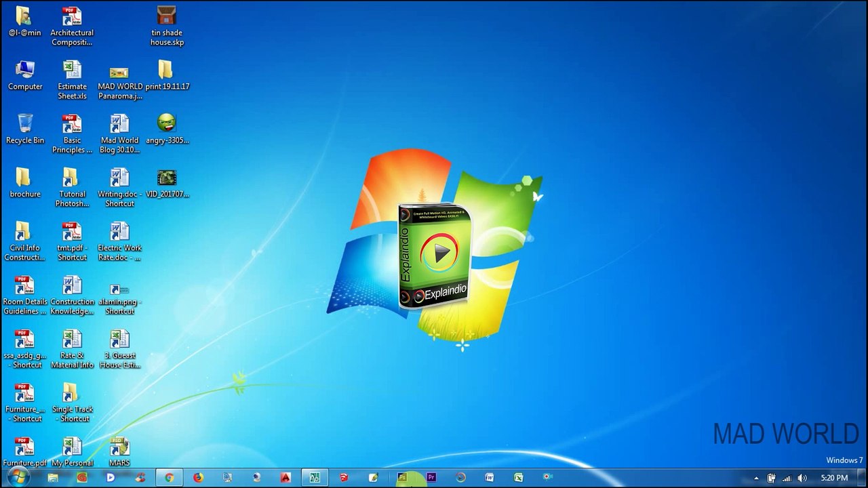Viewport: 868px width, 488px height.
Task: Show hidden system tray icons
Action: point(756,478)
